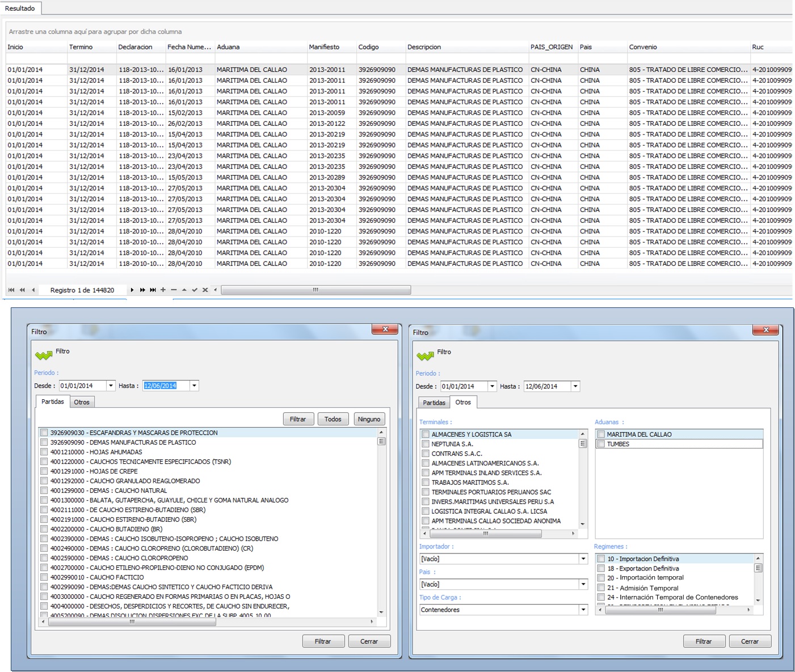Click the delete record minus icon

coord(174,290)
